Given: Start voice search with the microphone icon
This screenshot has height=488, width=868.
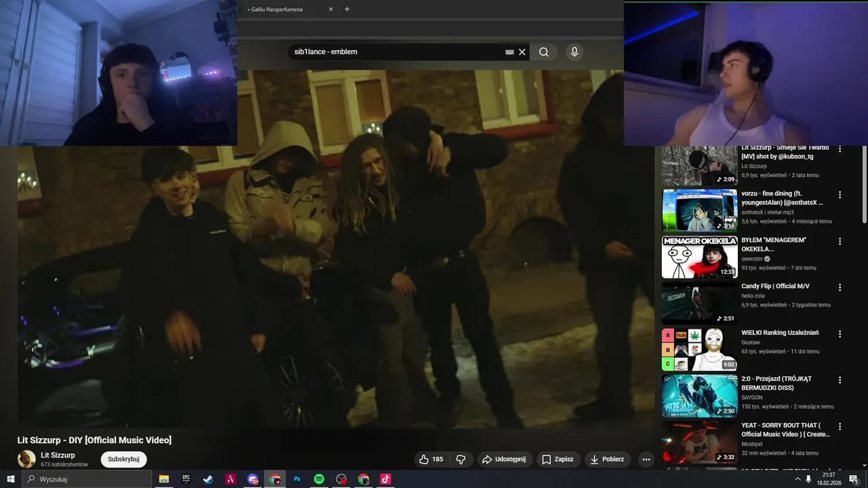Looking at the screenshot, I should coord(574,52).
